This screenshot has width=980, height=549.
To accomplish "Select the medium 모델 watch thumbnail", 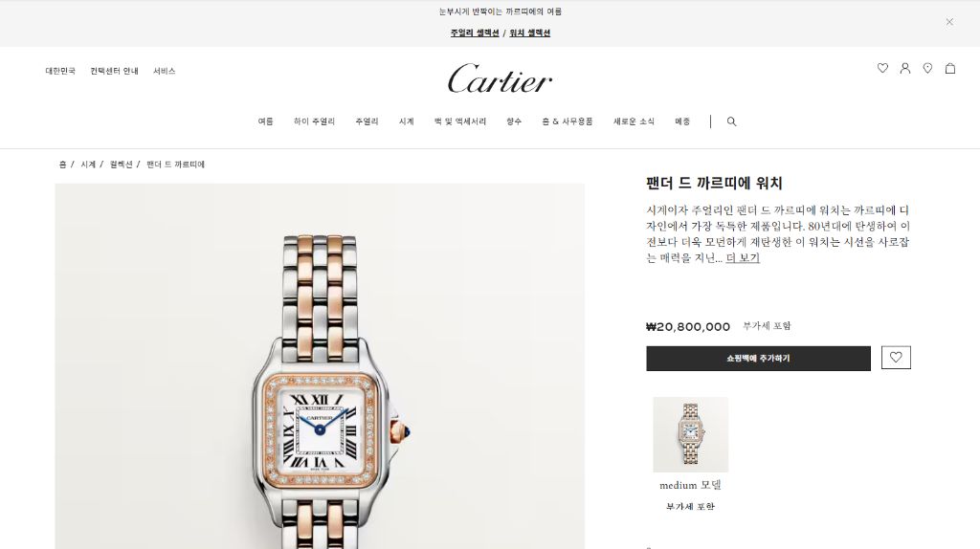I will click(691, 434).
